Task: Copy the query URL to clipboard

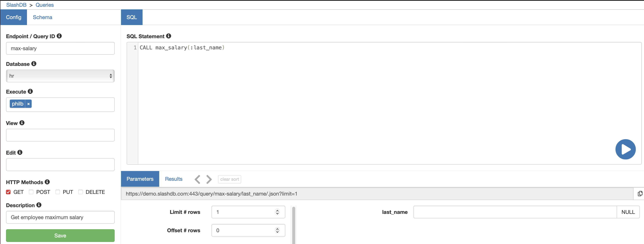Action: point(640,193)
